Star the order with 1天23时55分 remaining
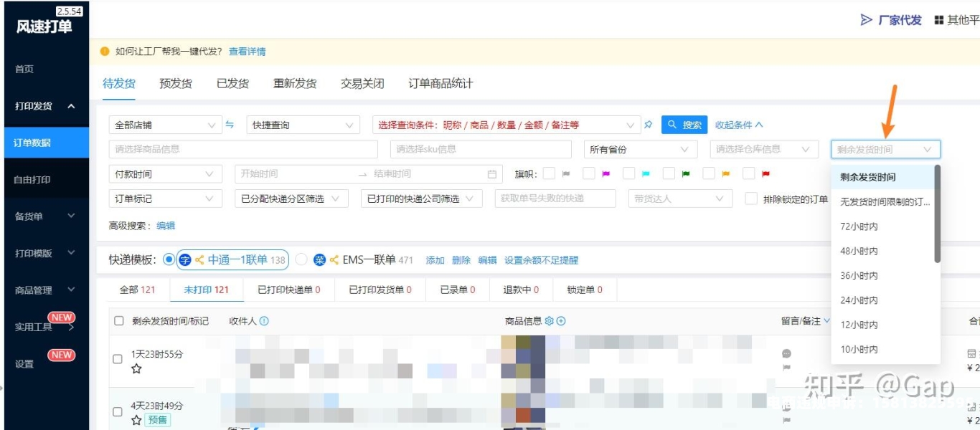The height and width of the screenshot is (430, 980). (136, 369)
